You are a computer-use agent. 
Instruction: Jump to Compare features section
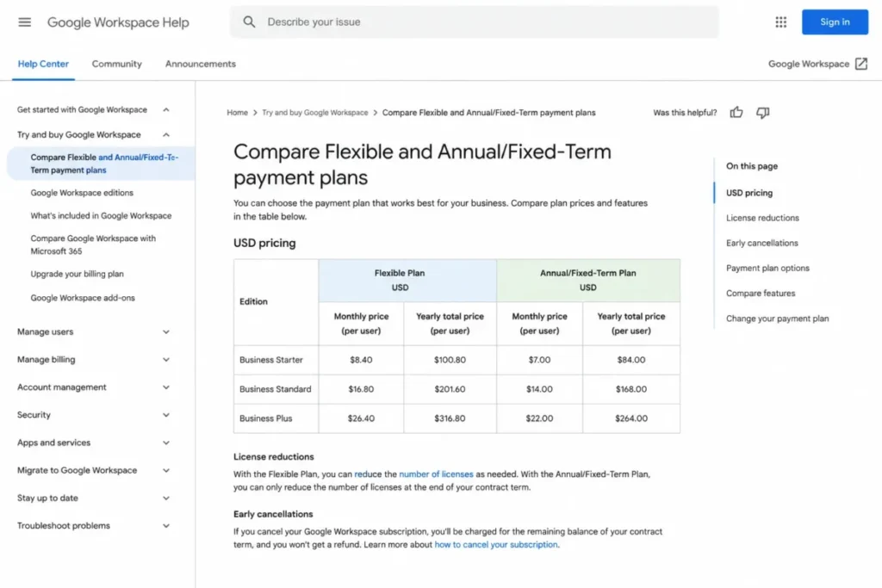(761, 294)
